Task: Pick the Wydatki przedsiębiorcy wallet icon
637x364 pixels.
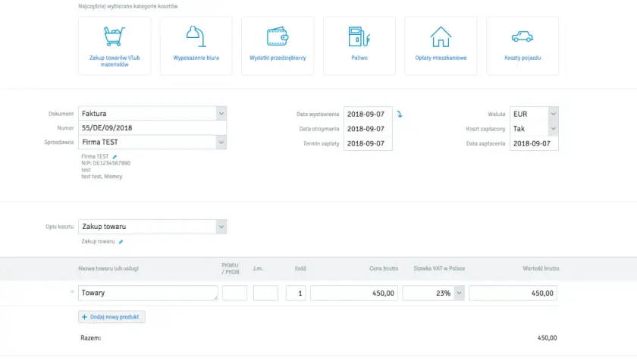Action: coord(278,36)
